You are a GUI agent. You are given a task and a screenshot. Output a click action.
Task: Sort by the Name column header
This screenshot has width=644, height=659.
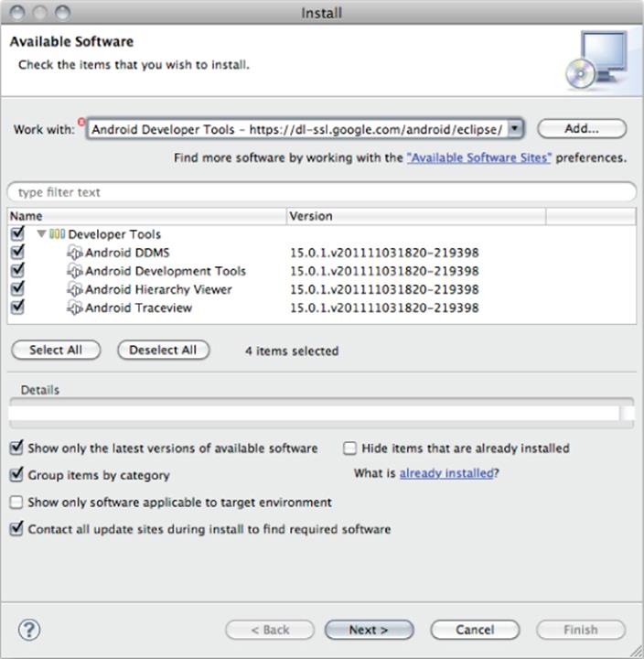tap(147, 216)
